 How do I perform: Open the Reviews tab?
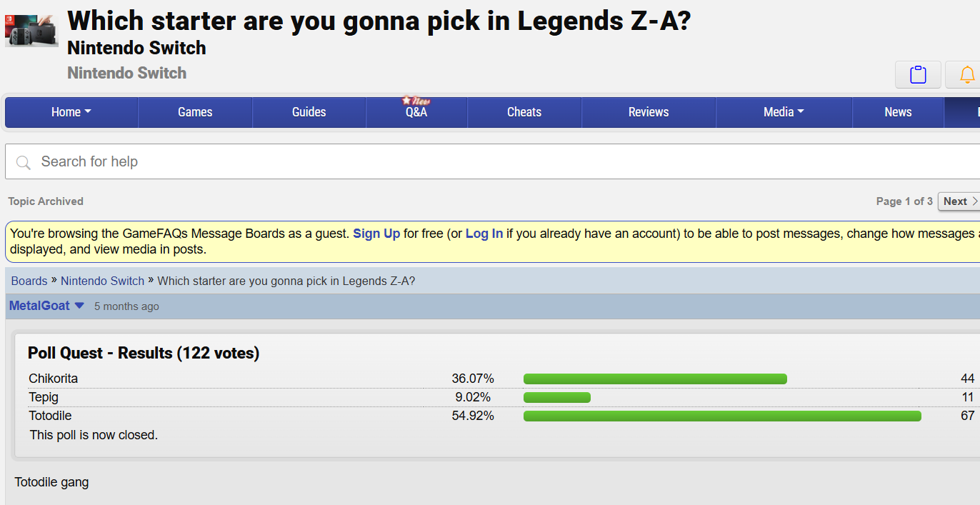click(x=649, y=112)
